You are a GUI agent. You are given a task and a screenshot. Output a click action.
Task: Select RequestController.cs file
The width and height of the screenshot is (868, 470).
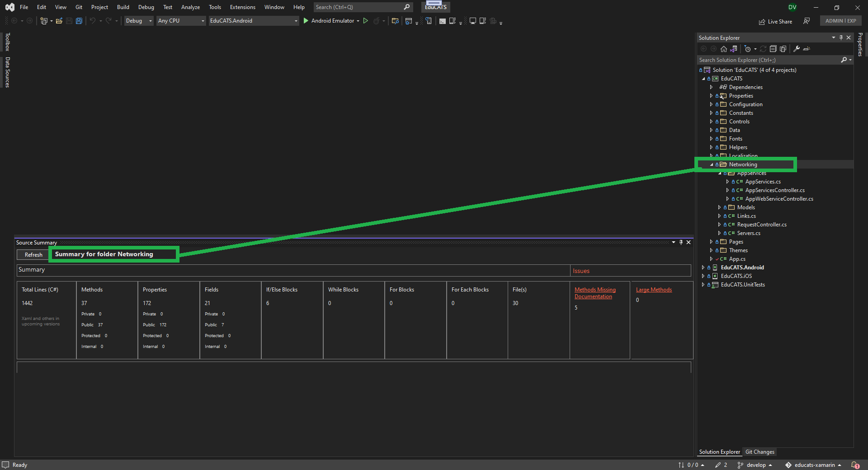pos(762,225)
